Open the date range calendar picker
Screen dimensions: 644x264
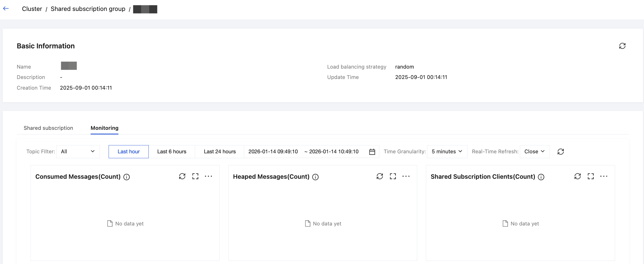(372, 152)
